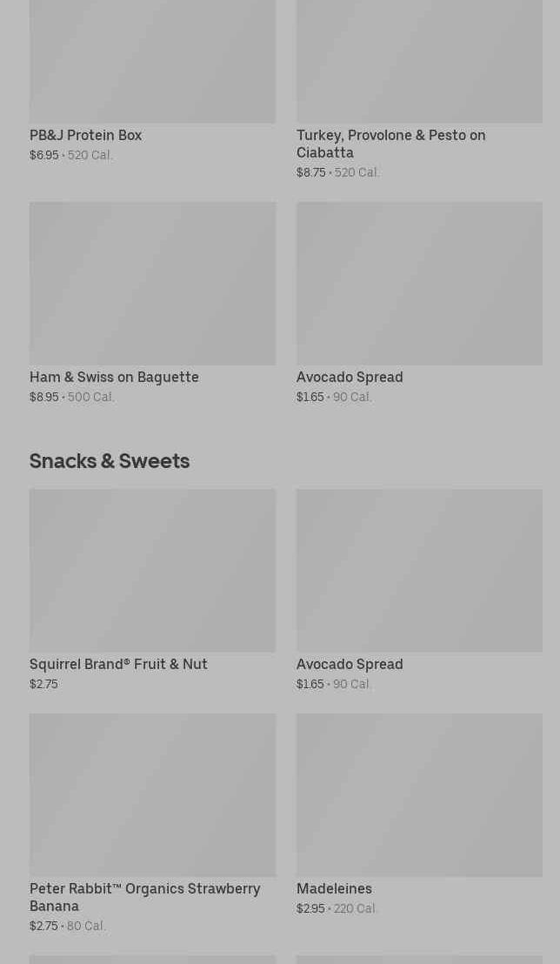Open Peter Rabbit Organics Strawberry Banana image

[152, 795]
